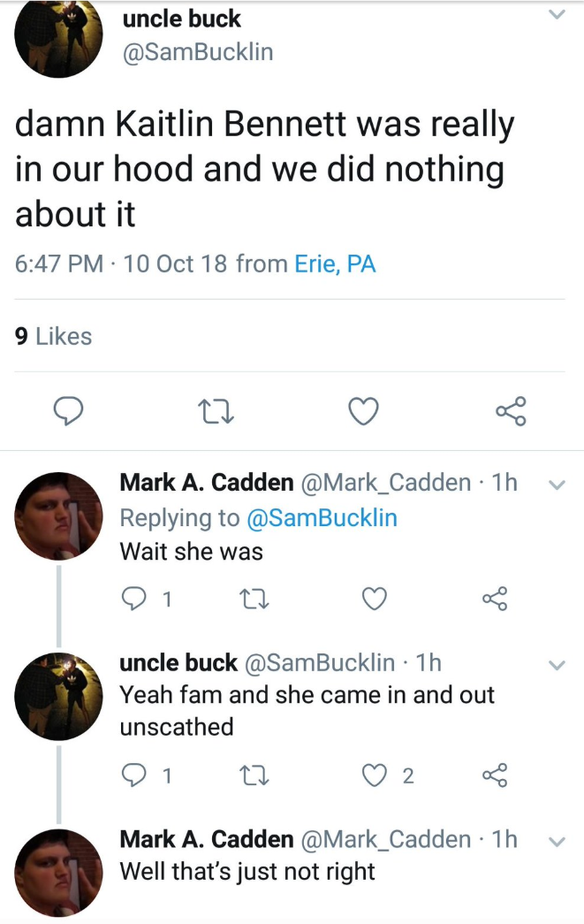Reply to 'Wait she was' tweet
This screenshot has width=584, height=924.
[133, 599]
